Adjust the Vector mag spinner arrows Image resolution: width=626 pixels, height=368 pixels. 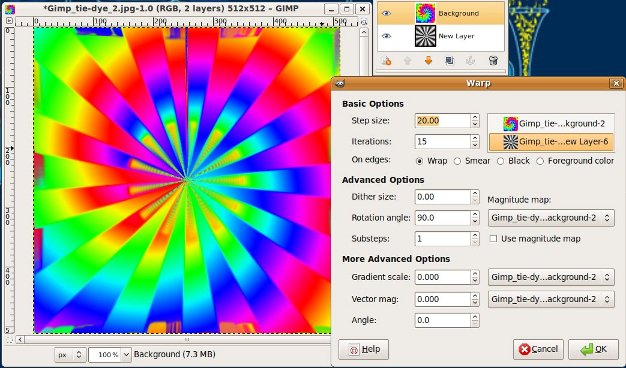point(475,299)
